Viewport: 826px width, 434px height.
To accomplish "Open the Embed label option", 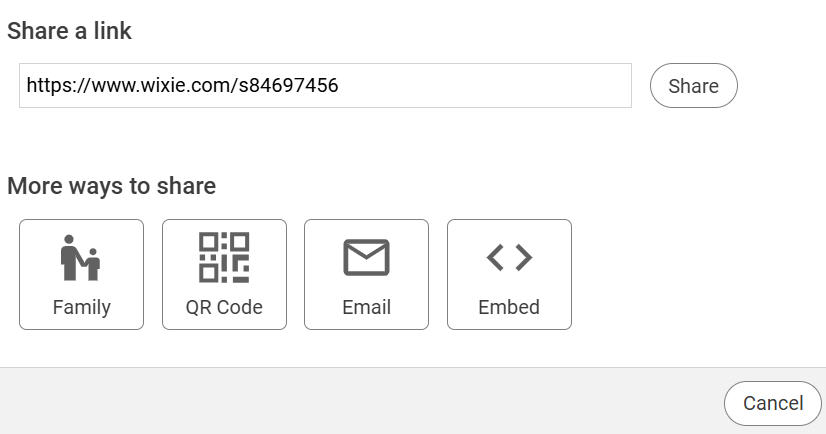I will [509, 307].
